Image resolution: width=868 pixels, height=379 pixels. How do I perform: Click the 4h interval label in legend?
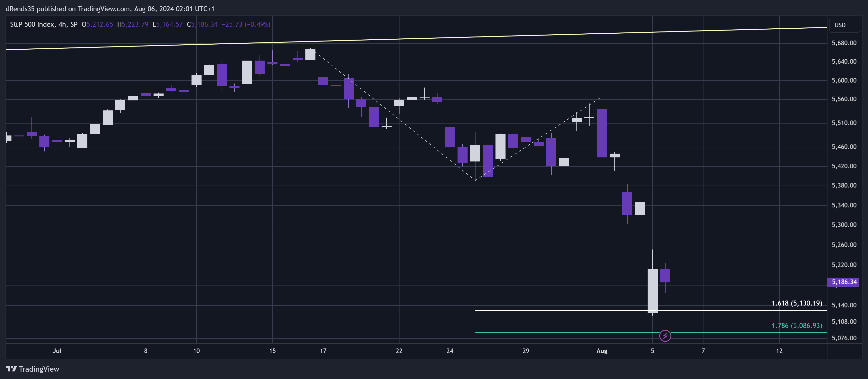(62, 24)
